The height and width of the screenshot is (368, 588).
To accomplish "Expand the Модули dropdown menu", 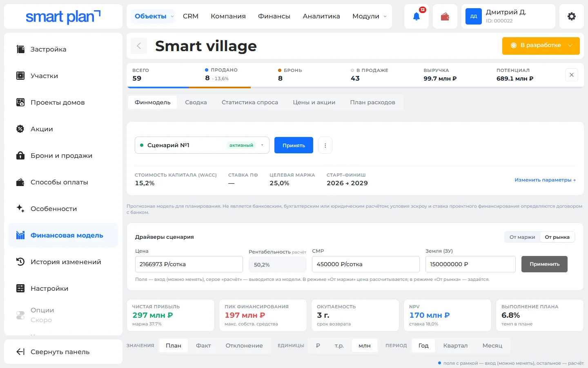I will click(x=369, y=16).
